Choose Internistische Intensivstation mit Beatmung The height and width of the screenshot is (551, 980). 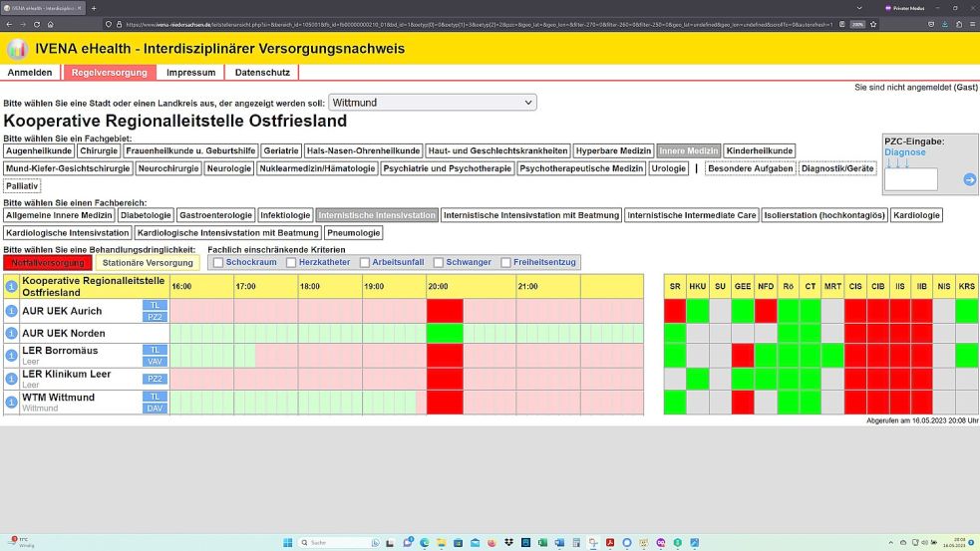pos(531,215)
